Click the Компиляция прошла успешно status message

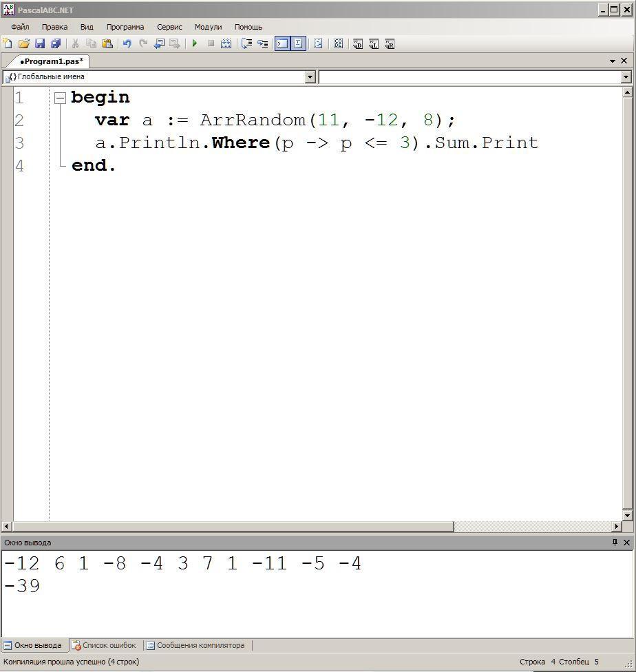pos(71,662)
